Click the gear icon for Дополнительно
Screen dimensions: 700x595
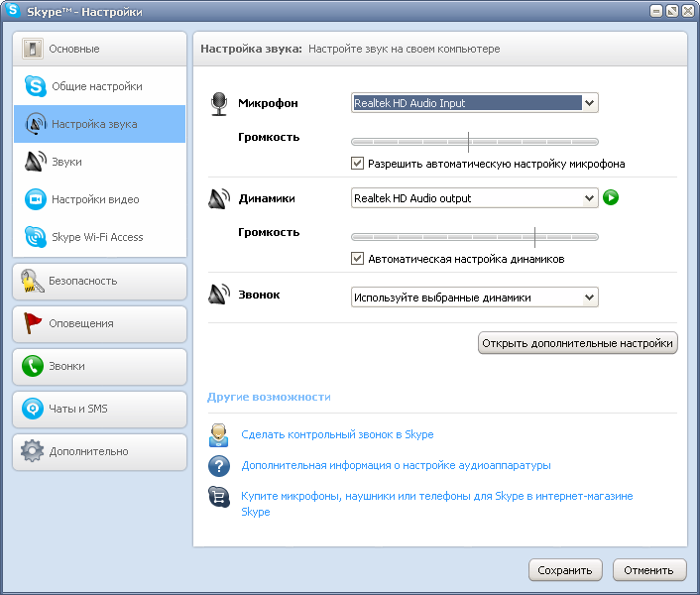[x=32, y=451]
